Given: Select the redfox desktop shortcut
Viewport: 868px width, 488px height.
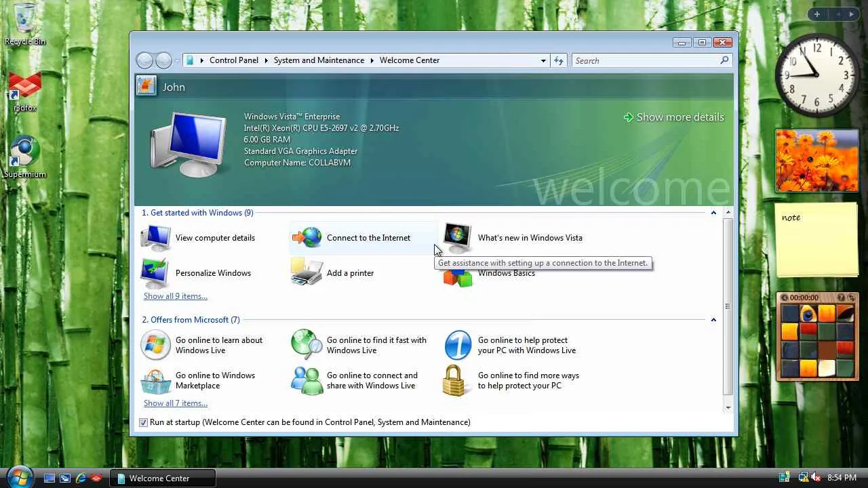Looking at the screenshot, I should coord(25,93).
